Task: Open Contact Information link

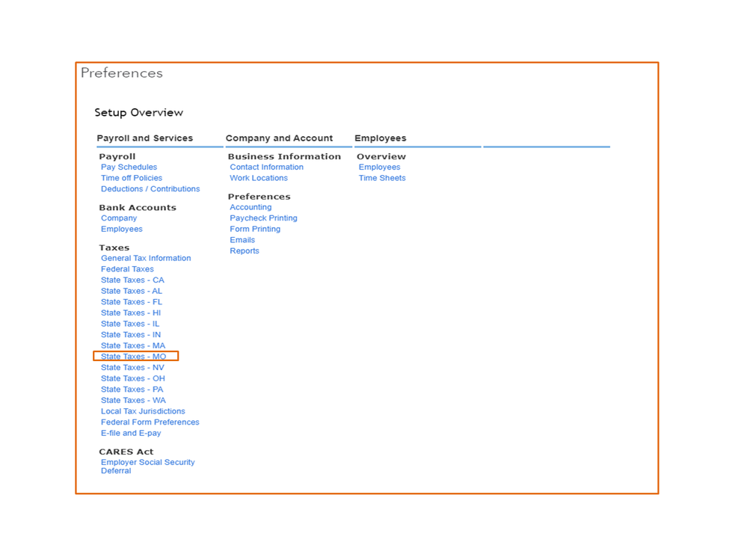Action: (x=266, y=167)
